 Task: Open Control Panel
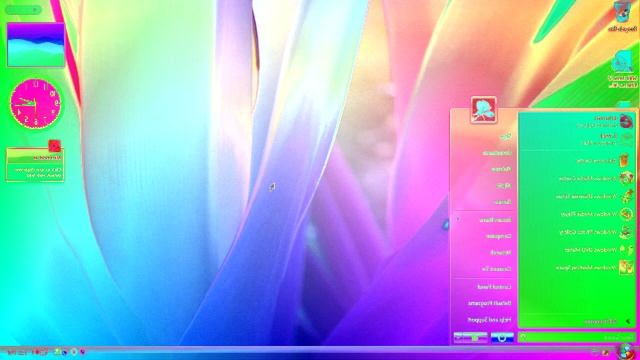click(x=494, y=287)
